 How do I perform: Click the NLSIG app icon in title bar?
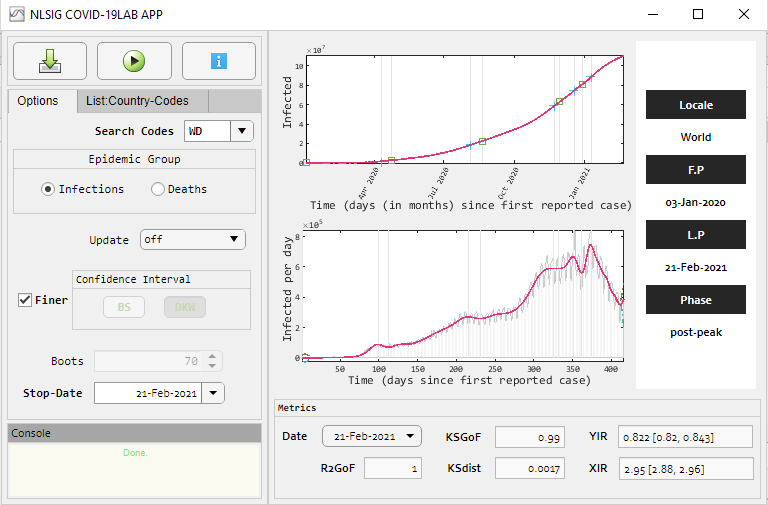click(17, 14)
